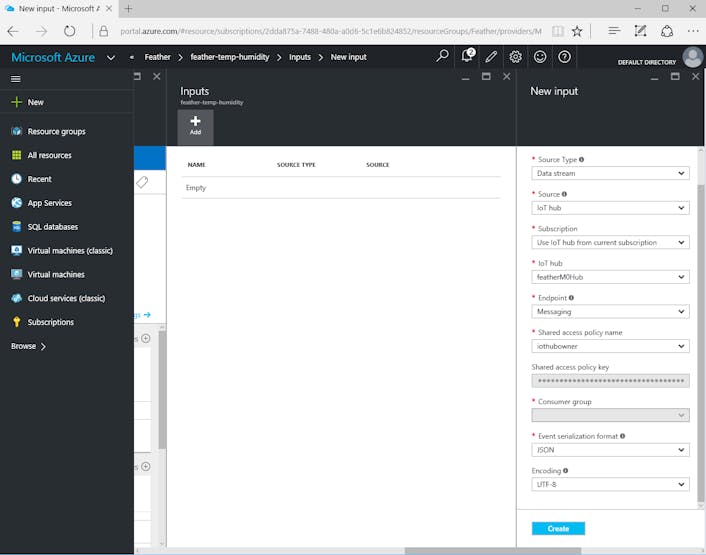Expand the Microsoft Azure chevron menu
Viewport: 706px width, 555px height.
(x=111, y=58)
